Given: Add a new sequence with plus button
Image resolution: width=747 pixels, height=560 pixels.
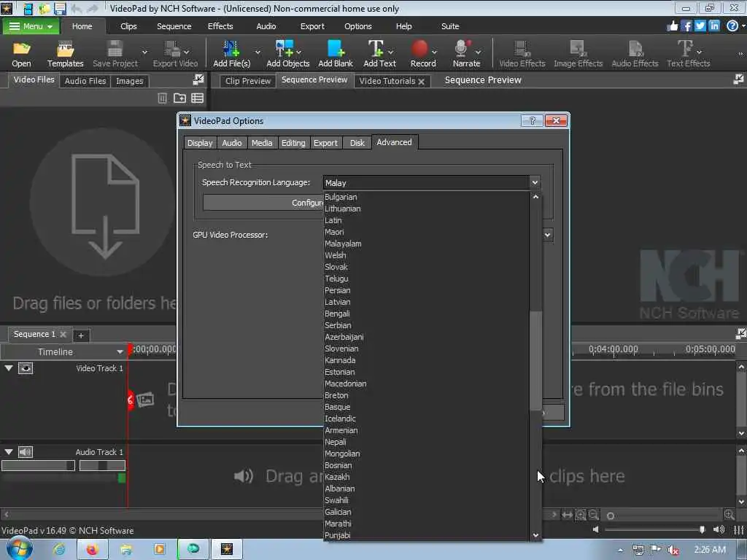Looking at the screenshot, I should 81,335.
